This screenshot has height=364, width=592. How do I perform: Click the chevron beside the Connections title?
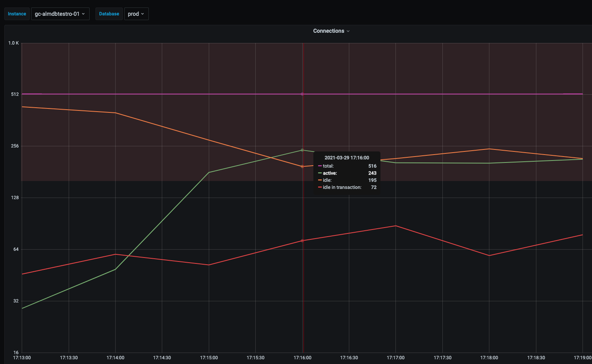[348, 31]
